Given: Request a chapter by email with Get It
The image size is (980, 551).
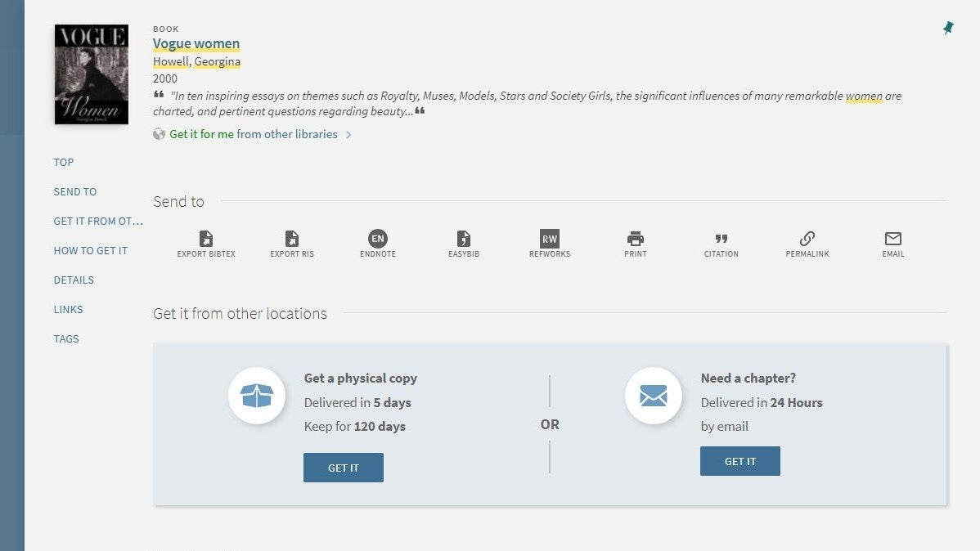Looking at the screenshot, I should [x=739, y=461].
